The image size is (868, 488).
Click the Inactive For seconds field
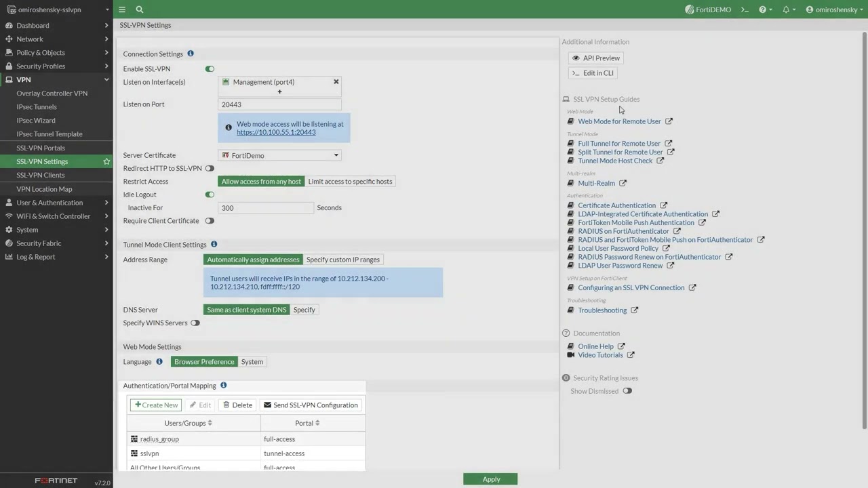click(266, 207)
